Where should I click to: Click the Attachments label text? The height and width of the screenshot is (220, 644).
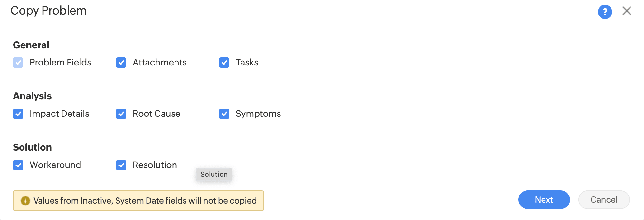coord(159,63)
